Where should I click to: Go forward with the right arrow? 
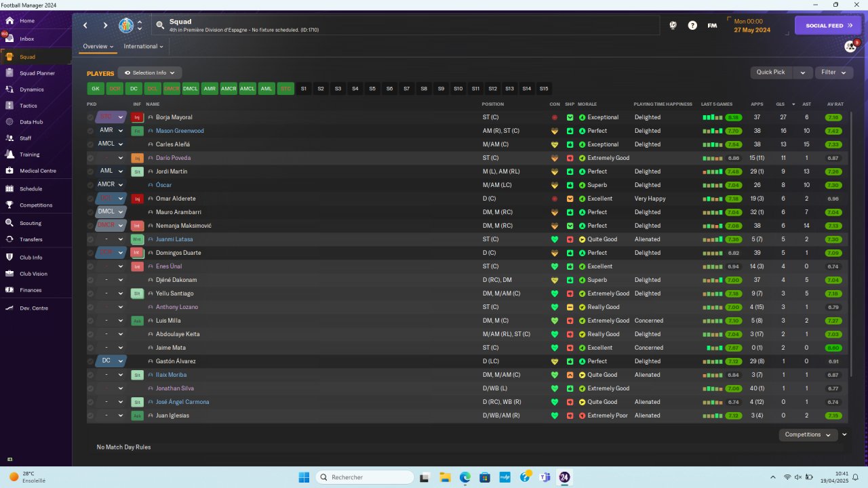point(105,26)
